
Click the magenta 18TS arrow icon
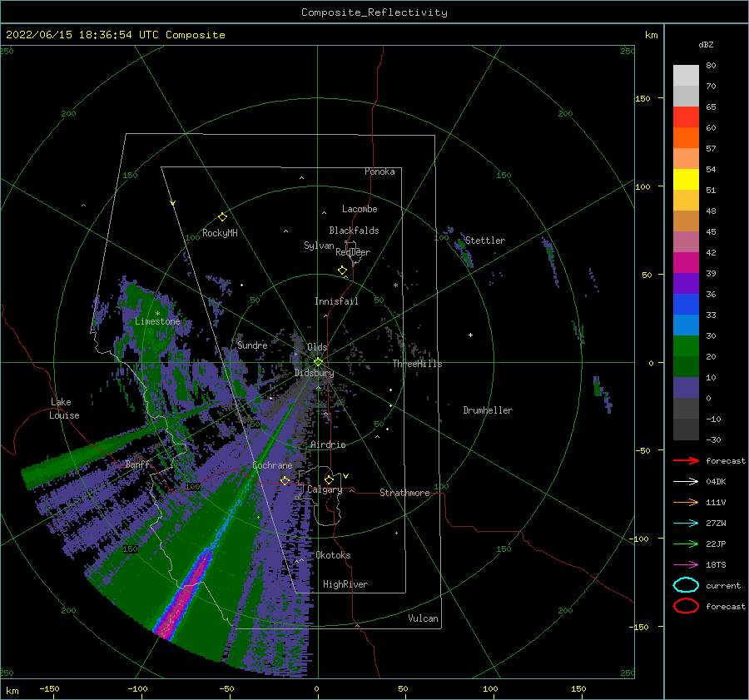(x=686, y=565)
